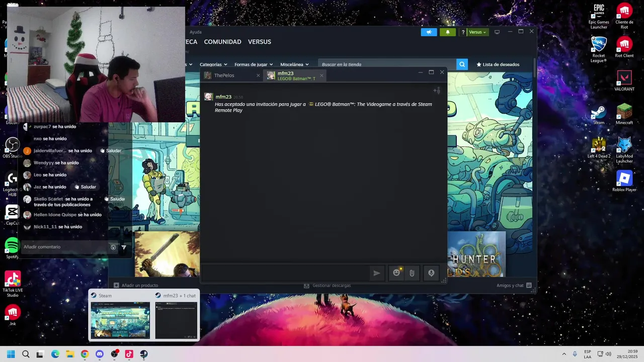The height and width of the screenshot is (362, 644).
Task: Open the Windows Start button
Action: (11, 354)
